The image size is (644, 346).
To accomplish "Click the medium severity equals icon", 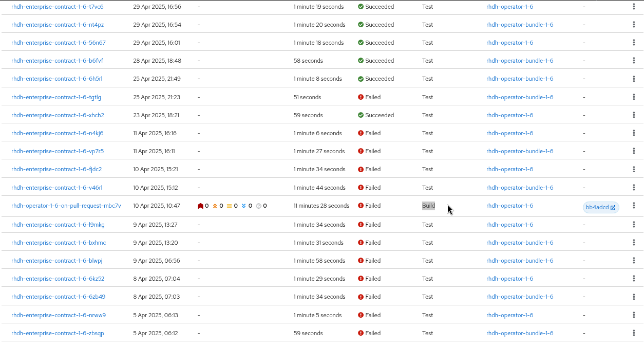I will point(229,206).
